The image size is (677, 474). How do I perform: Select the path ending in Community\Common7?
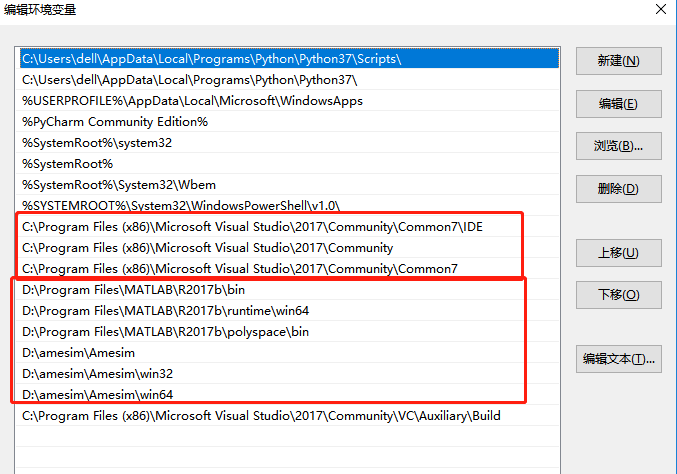288,269
